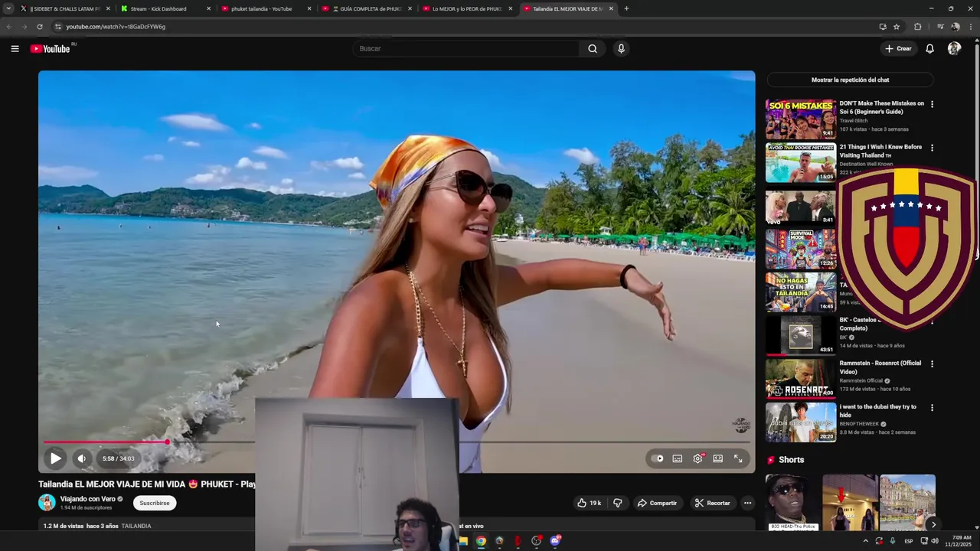The width and height of the screenshot is (980, 551).
Task: Switch to phuket tailandia - YouTube tab
Action: click(264, 8)
